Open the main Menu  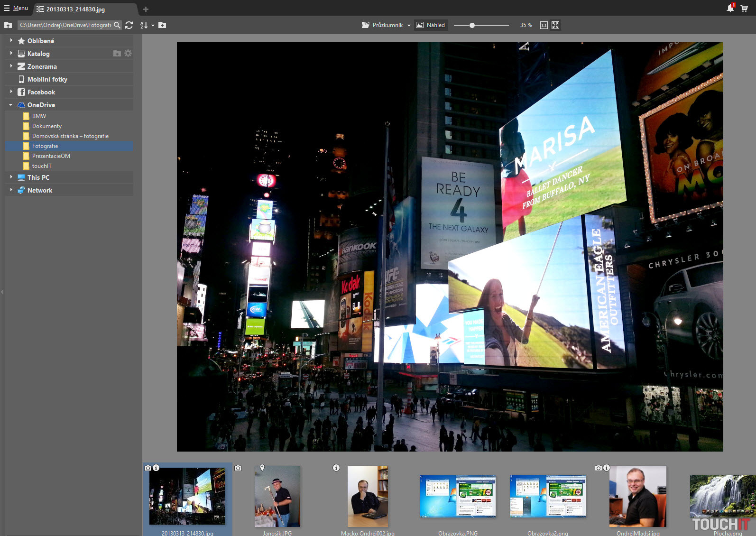coord(16,8)
